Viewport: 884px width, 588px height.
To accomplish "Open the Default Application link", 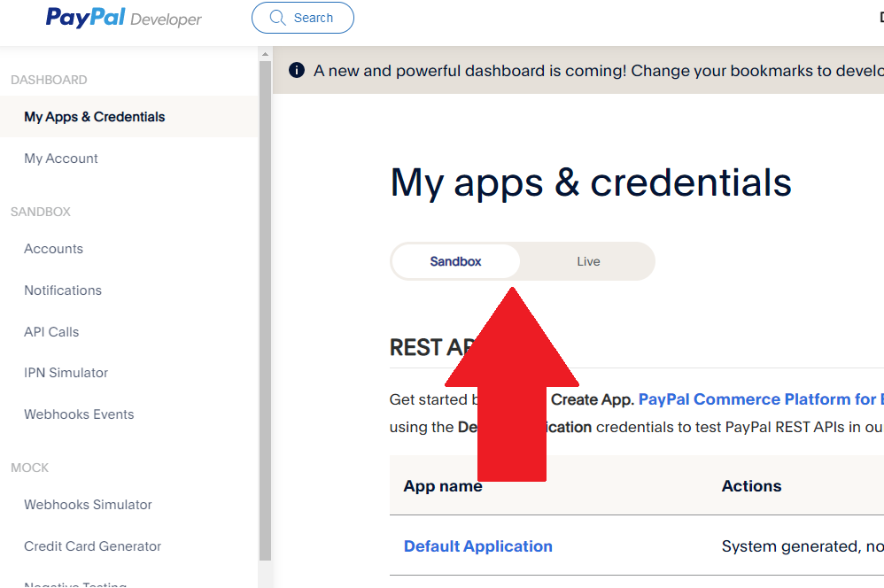I will 478,546.
